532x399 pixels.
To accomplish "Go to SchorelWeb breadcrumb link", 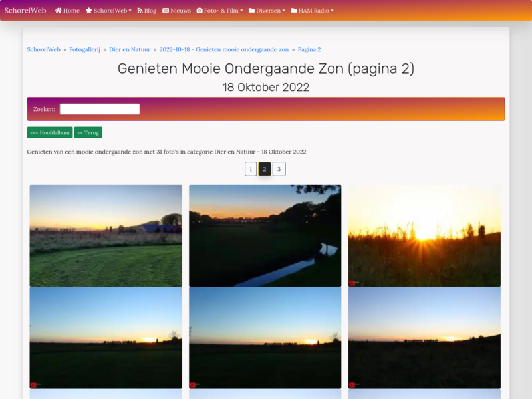I will tap(43, 49).
